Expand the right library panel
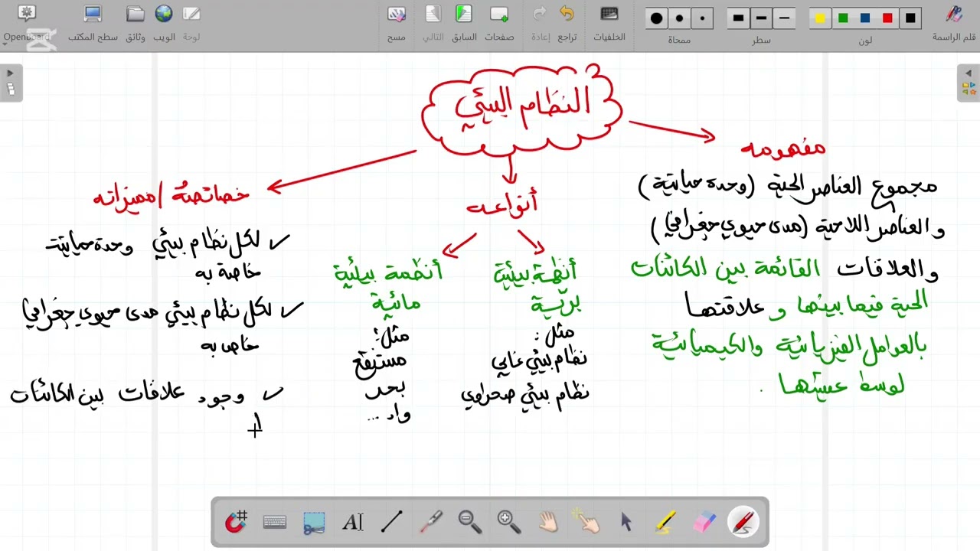Screen dimensions: 980x551 point(969,82)
